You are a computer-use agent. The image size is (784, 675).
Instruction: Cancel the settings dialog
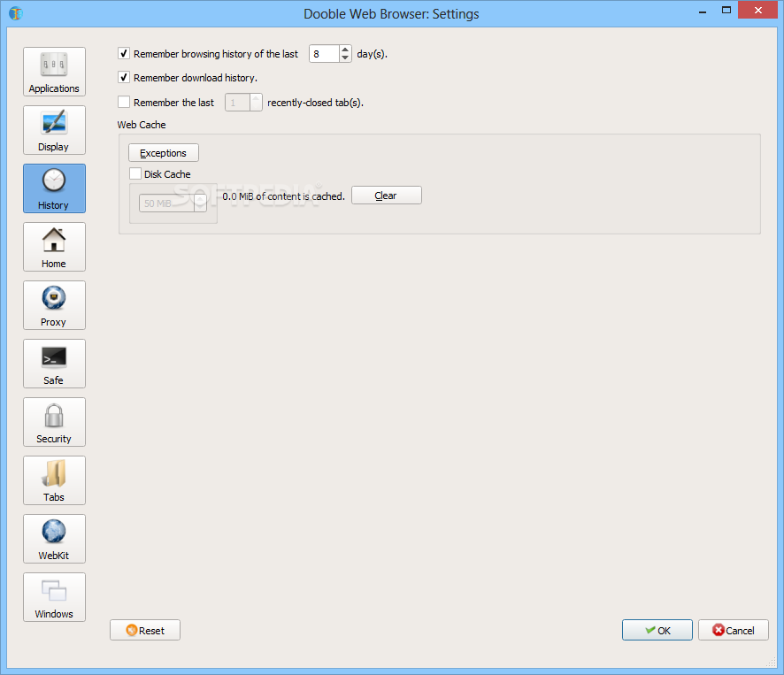[x=734, y=630]
